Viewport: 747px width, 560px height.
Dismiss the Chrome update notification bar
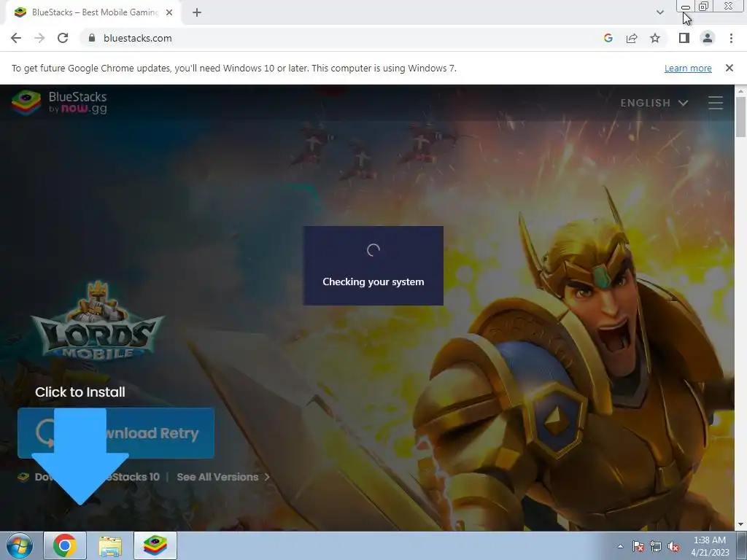coord(729,68)
